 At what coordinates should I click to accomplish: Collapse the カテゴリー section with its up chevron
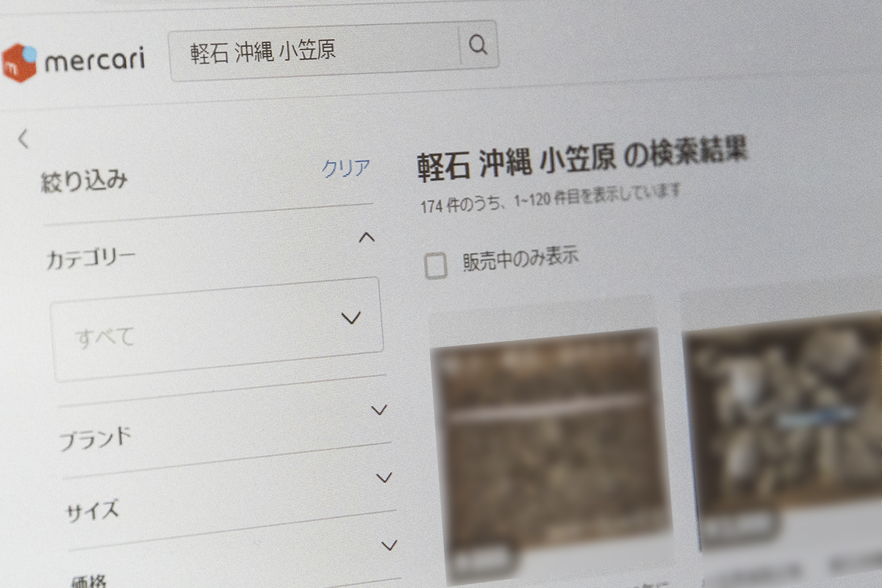tap(366, 237)
